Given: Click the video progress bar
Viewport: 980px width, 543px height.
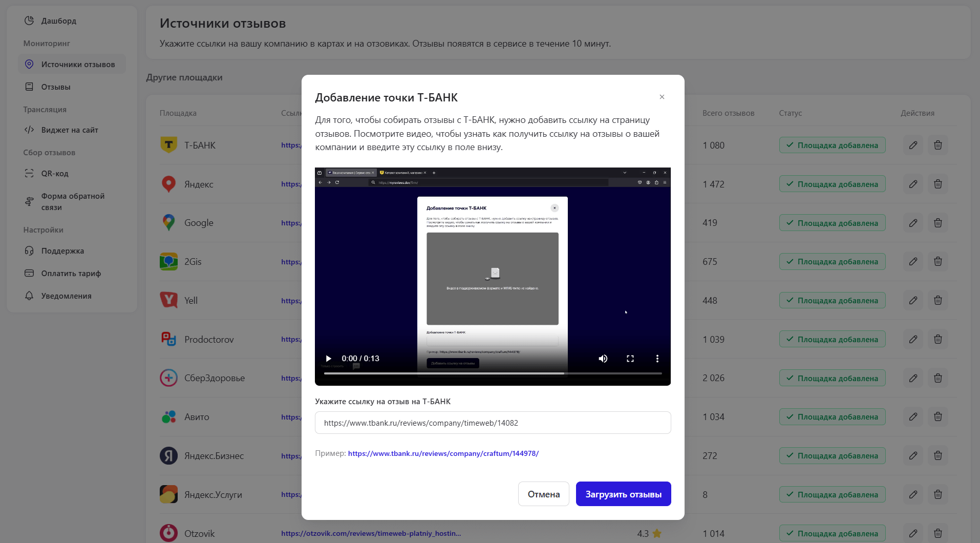Looking at the screenshot, I should point(493,373).
